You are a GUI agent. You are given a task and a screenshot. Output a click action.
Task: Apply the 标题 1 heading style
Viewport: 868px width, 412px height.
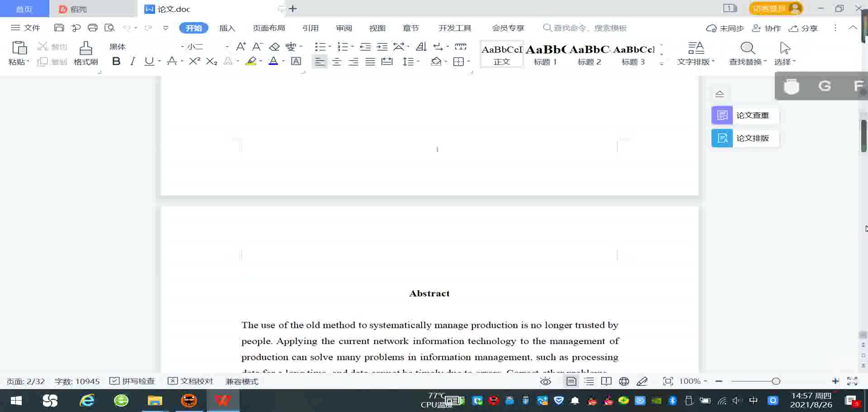point(545,54)
